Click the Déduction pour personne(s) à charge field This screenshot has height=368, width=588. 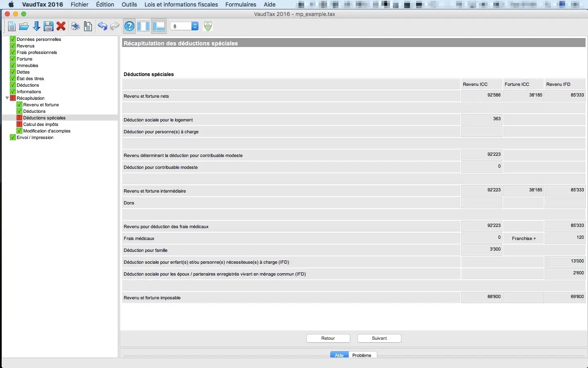(482, 131)
